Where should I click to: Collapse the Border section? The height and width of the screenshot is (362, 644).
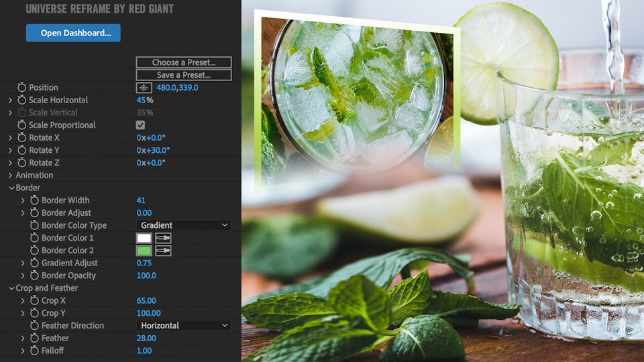[x=11, y=188]
